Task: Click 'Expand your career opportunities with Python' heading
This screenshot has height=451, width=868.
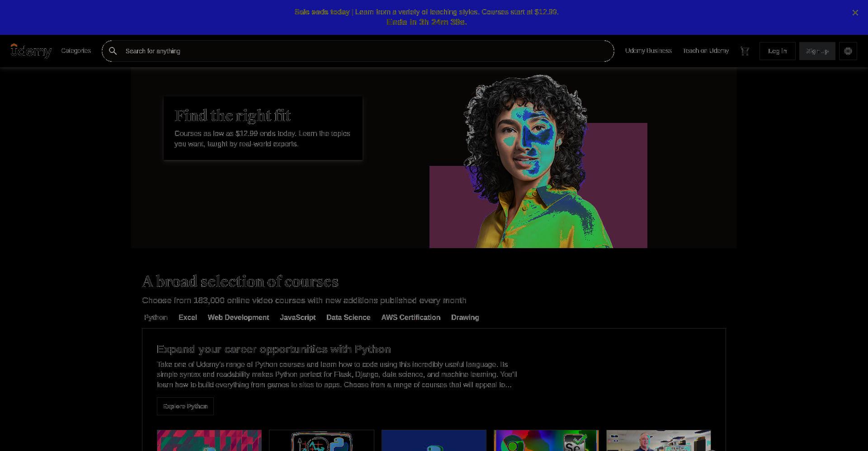Action: tap(274, 349)
